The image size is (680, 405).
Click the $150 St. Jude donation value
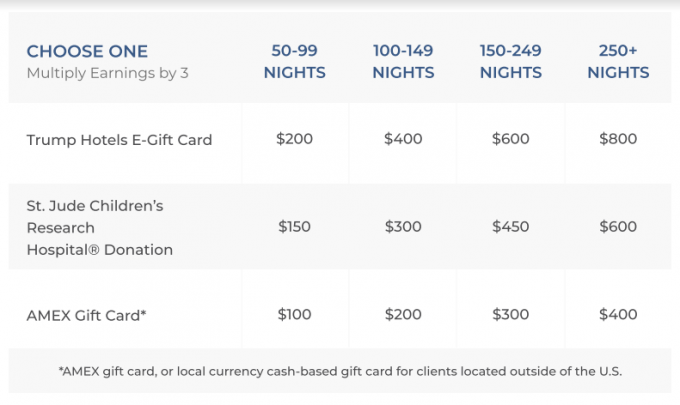(x=295, y=227)
